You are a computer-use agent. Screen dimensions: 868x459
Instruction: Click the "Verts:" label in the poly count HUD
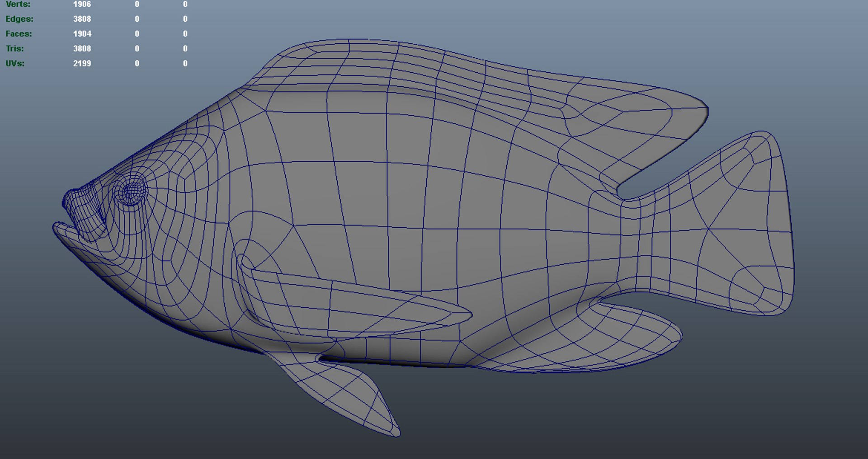point(18,4)
